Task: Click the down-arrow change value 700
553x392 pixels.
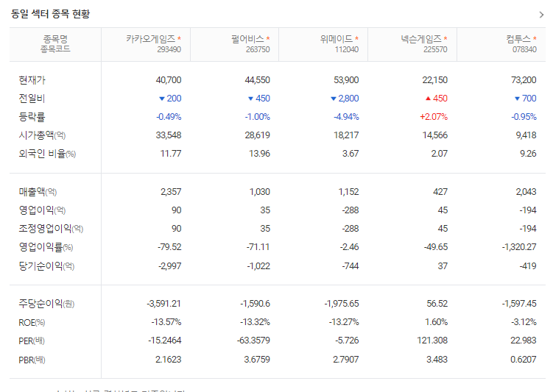Action: (x=526, y=99)
